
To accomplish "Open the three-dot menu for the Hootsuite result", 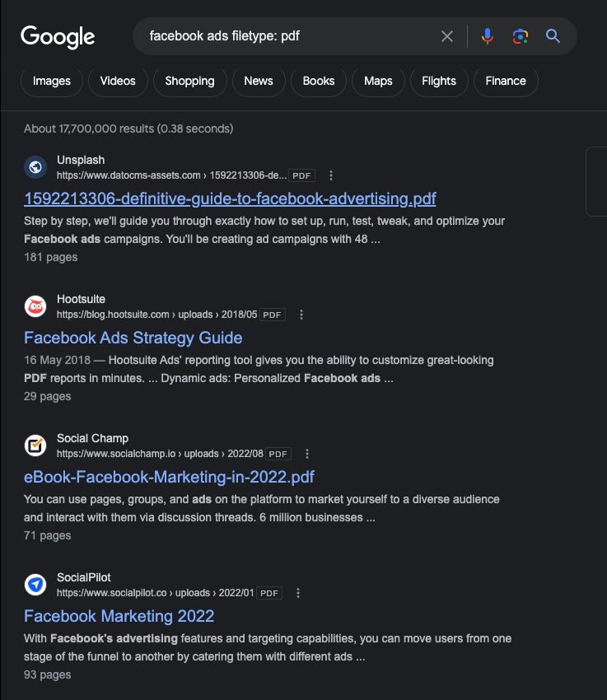I will tap(301, 315).
